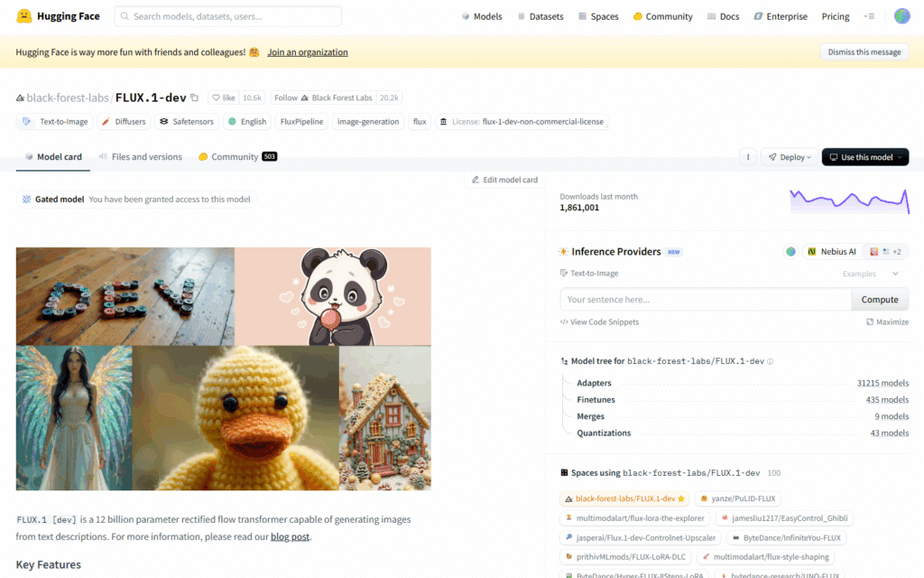Open the Adapters model tree row
The image size is (924, 578).
click(743, 383)
